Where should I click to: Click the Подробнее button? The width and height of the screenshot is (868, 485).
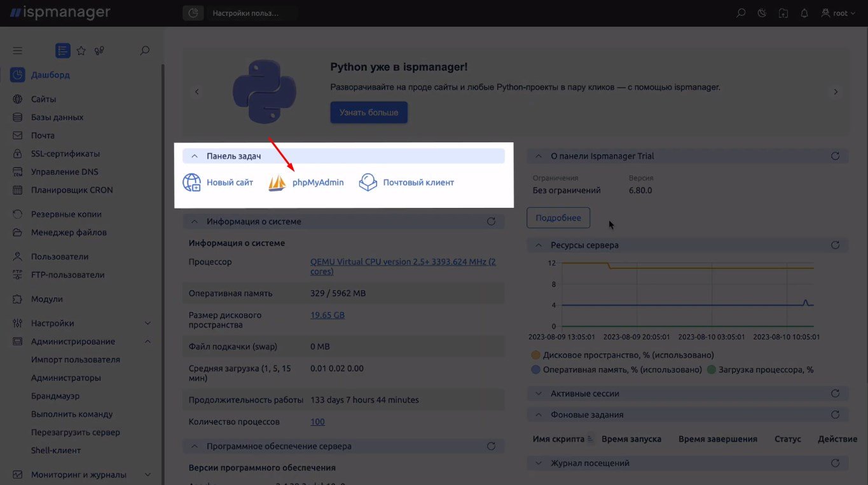pos(558,218)
